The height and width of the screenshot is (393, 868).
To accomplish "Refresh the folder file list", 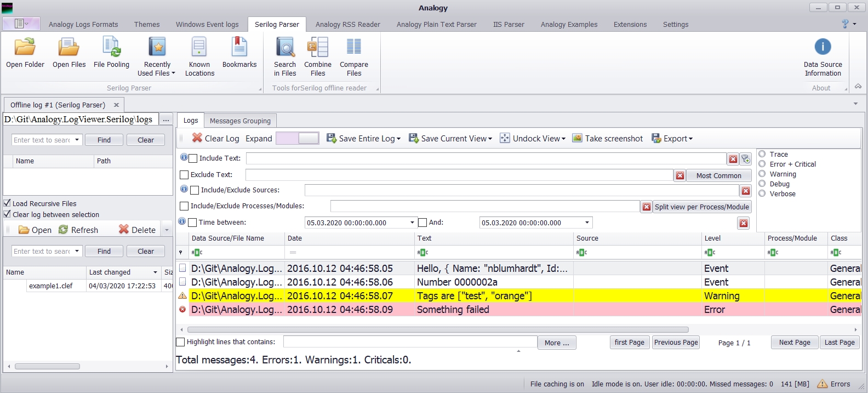I will coord(78,230).
